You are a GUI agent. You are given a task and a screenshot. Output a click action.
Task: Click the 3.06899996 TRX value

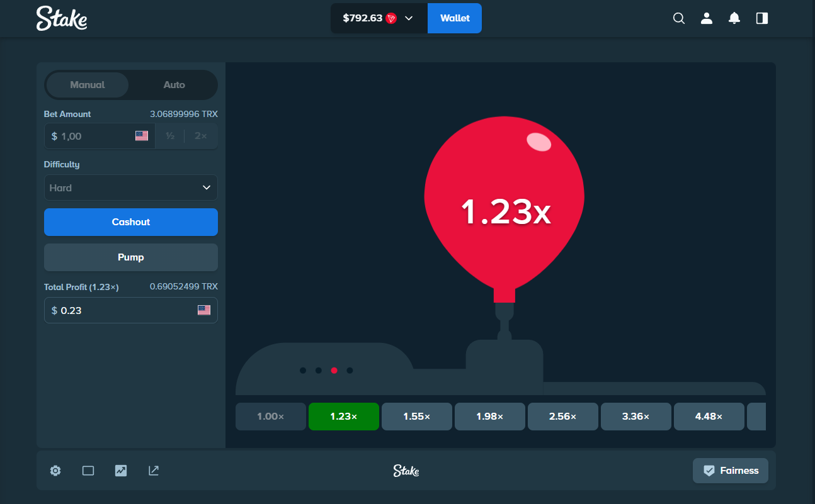(184, 114)
